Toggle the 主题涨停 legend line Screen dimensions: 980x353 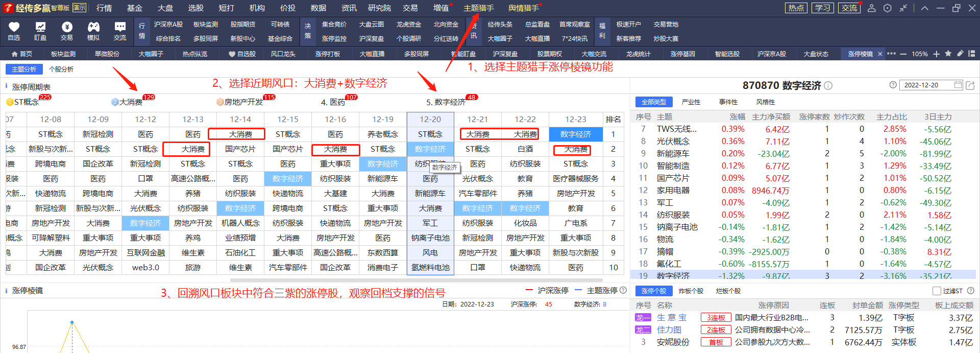596,290
